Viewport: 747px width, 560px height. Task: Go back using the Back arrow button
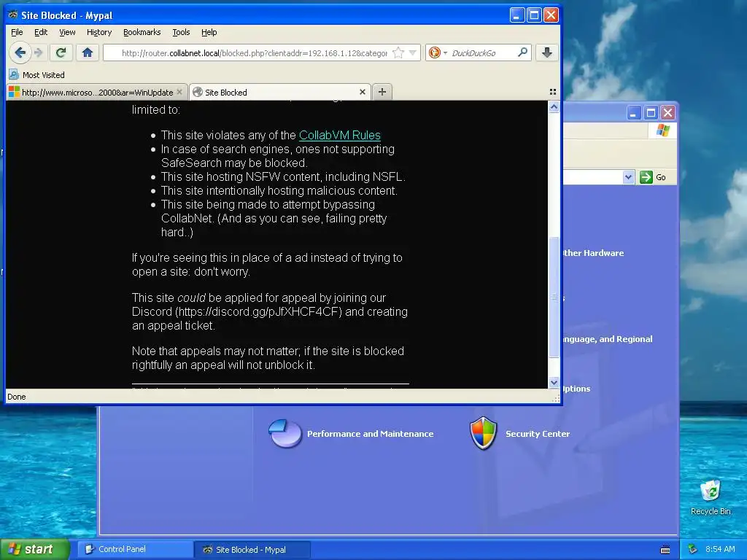pos(20,52)
